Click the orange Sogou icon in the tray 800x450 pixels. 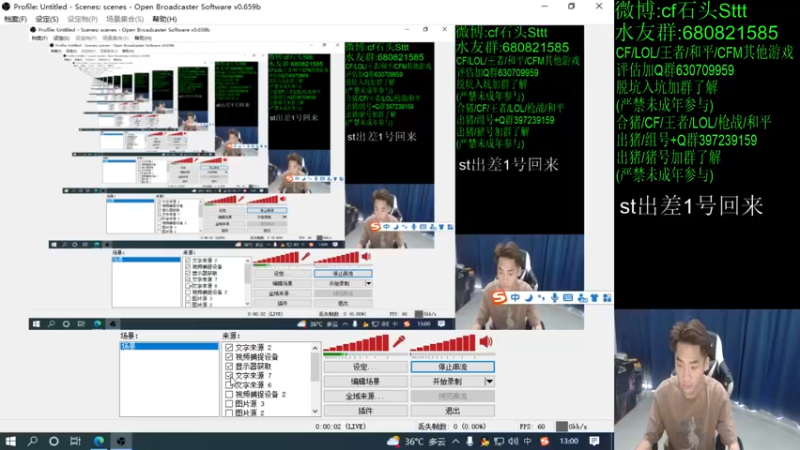tap(544, 441)
